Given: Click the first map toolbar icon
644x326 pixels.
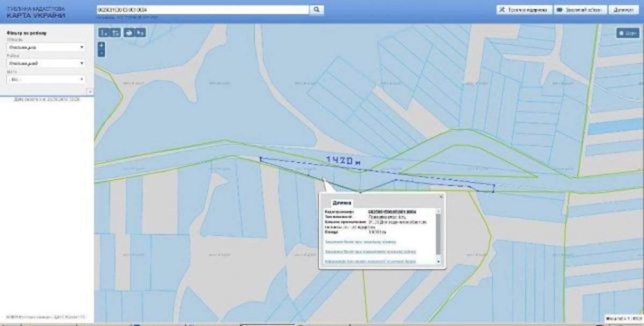Looking at the screenshot, I should click(104, 32).
